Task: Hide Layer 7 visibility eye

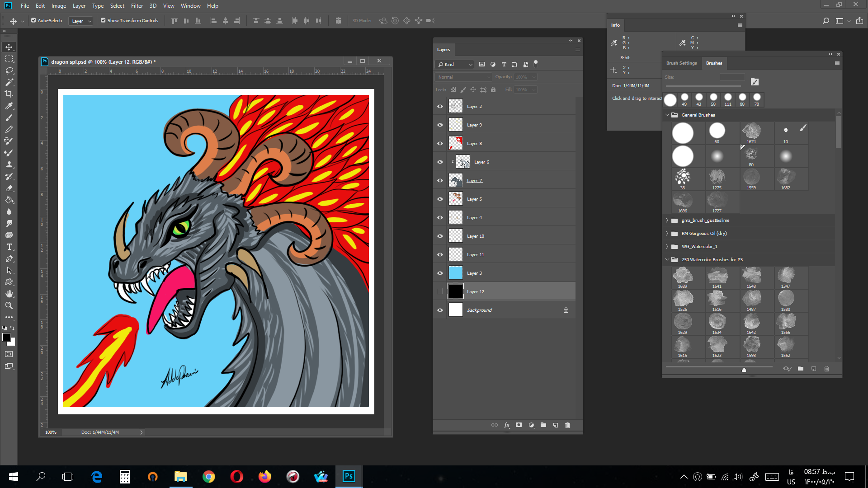Action: point(440,181)
